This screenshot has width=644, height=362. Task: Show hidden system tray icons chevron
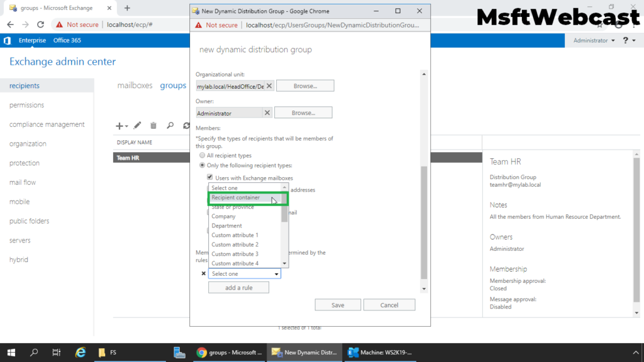pos(636,352)
